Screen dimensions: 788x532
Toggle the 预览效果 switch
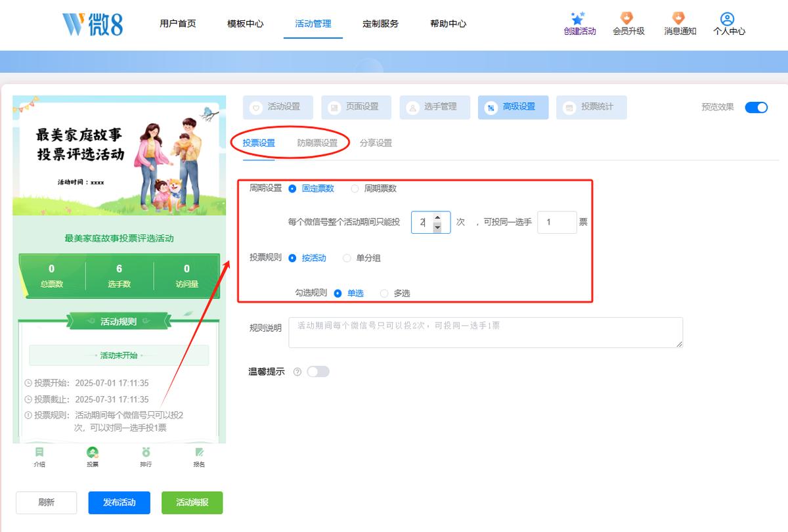click(x=756, y=107)
